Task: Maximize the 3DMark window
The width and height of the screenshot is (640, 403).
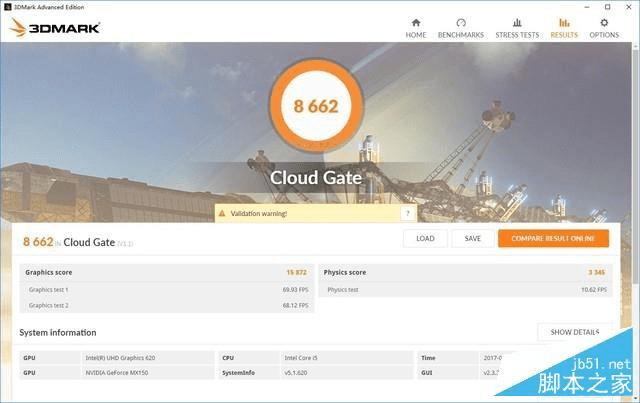Action: point(608,7)
